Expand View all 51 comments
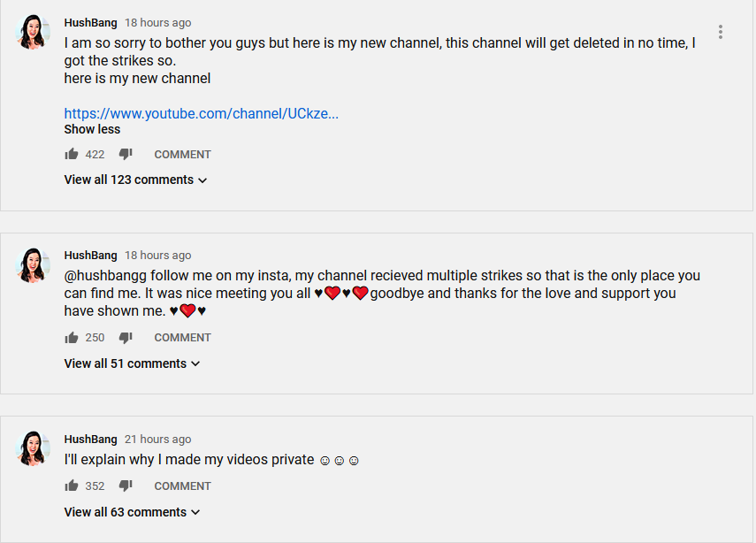 point(132,363)
